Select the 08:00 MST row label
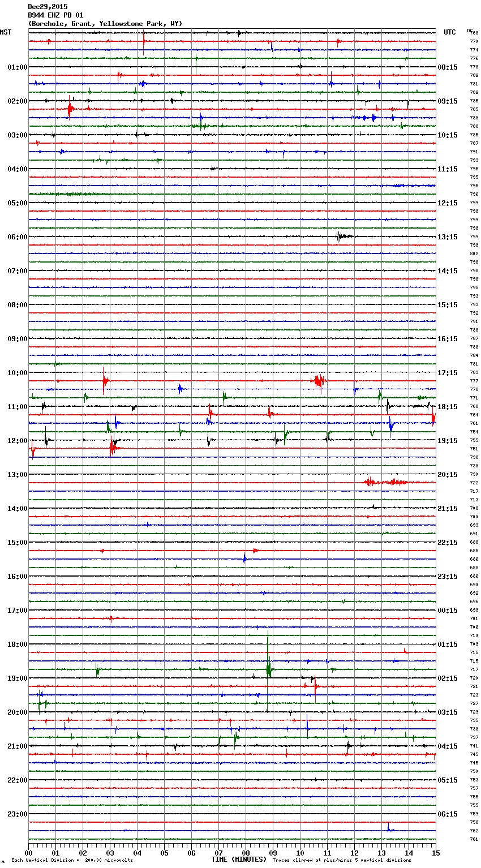481x868 pixels. (17, 305)
